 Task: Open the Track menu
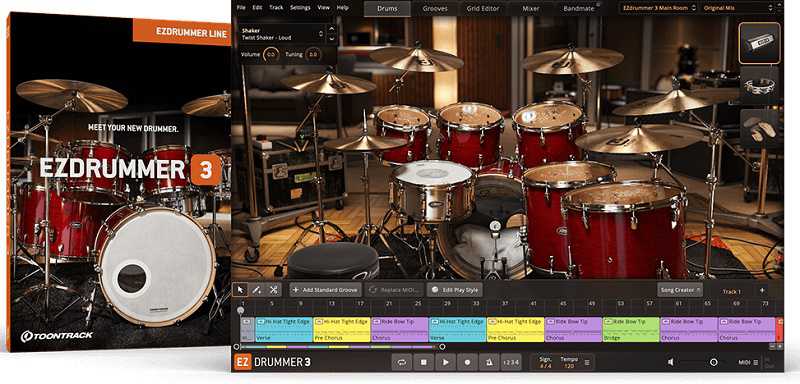(276, 8)
